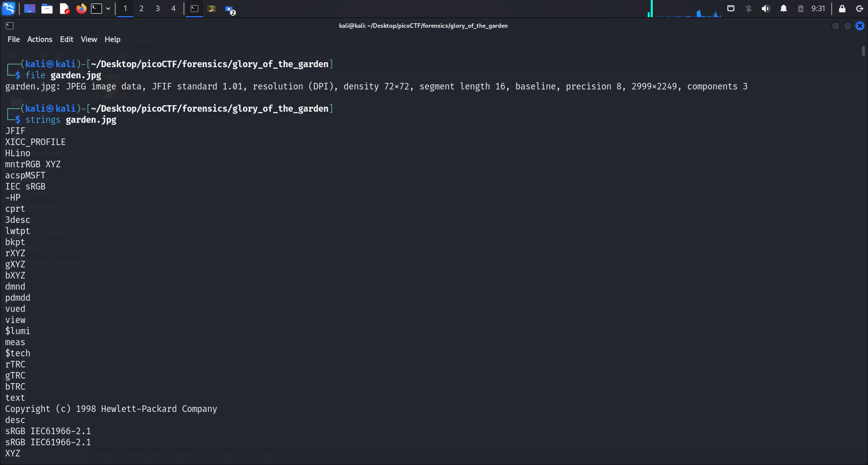Open the File menu in terminal
868x465 pixels.
(x=14, y=39)
